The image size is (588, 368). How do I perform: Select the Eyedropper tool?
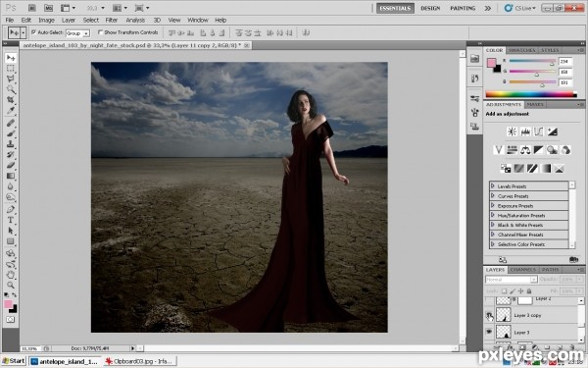point(11,110)
